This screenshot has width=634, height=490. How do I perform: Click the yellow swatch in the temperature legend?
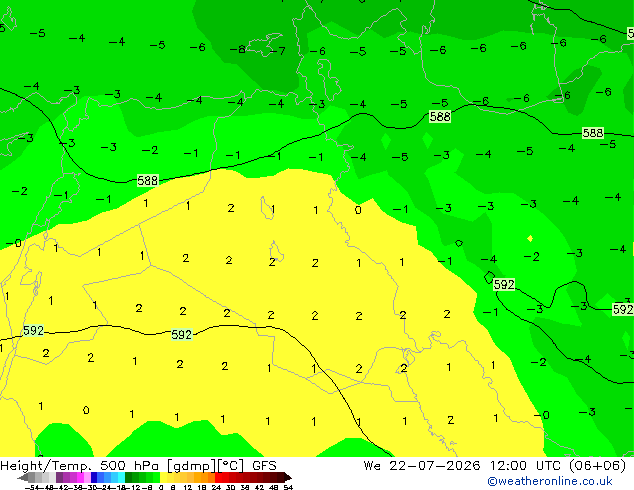[163, 477]
